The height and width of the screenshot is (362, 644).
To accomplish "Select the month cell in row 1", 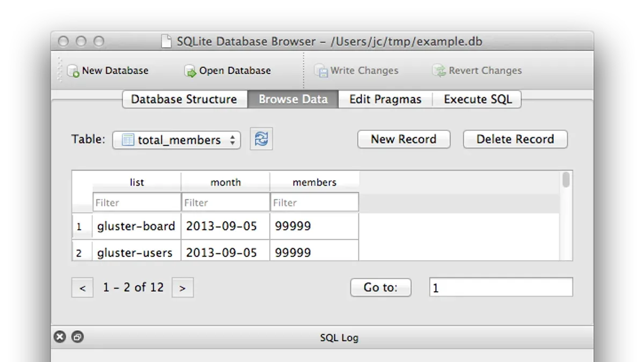I will [x=225, y=226].
